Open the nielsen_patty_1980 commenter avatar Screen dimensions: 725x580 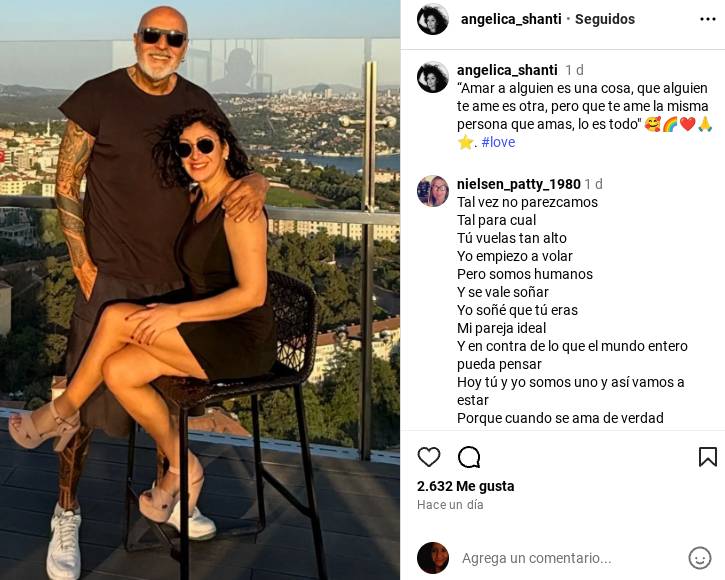point(432,191)
